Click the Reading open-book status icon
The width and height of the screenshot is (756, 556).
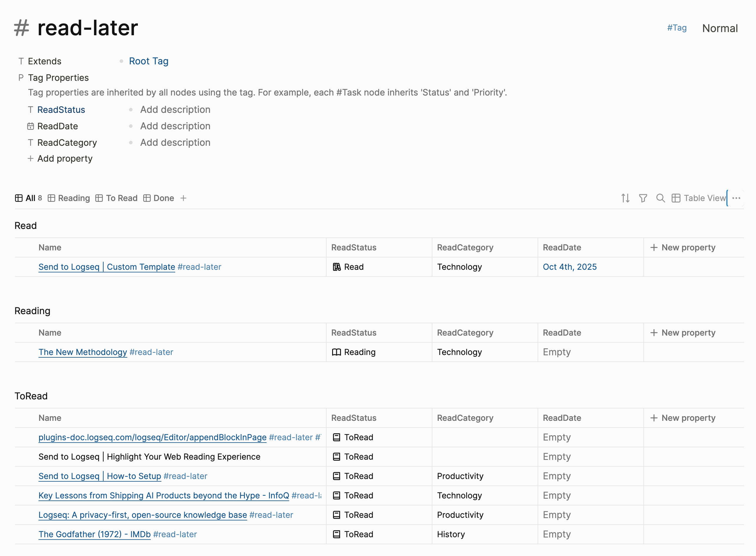point(337,352)
